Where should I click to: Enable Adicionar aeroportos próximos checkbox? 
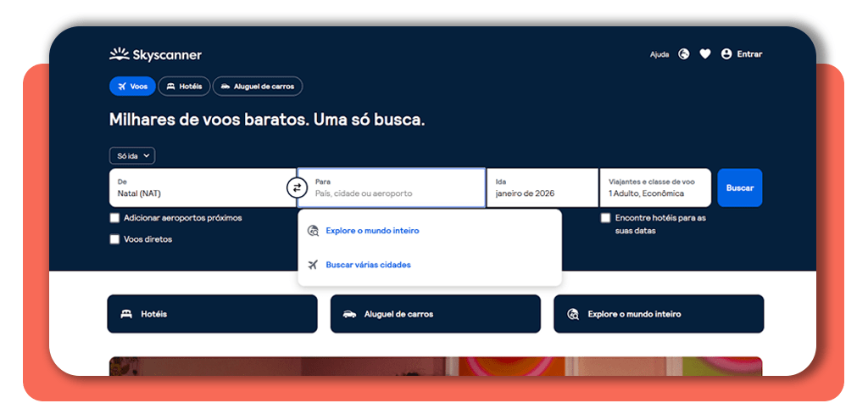[x=115, y=218]
